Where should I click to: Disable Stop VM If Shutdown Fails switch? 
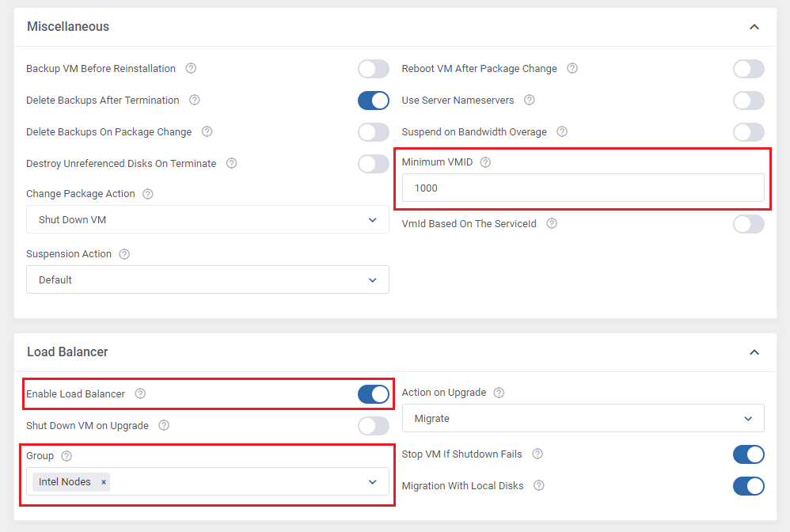pos(749,454)
